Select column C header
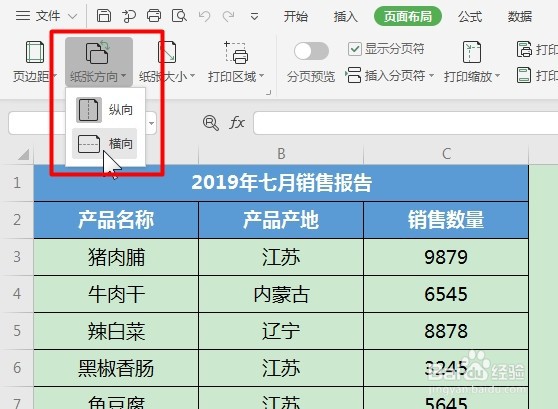The width and height of the screenshot is (558, 409). pos(446,154)
